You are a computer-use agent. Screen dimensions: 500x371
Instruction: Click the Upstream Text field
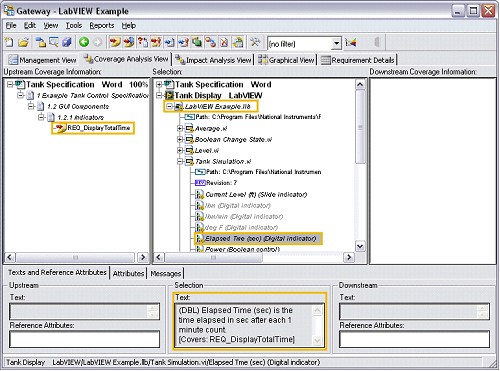85,311
